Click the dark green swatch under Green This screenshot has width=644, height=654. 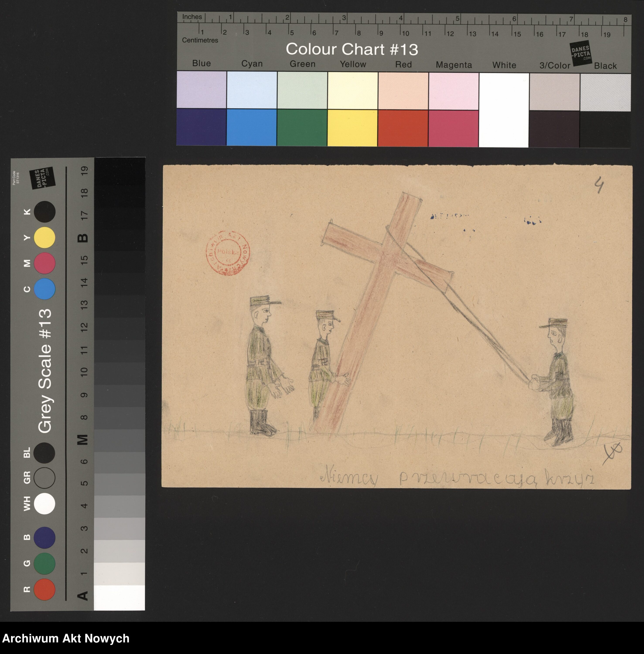point(302,128)
